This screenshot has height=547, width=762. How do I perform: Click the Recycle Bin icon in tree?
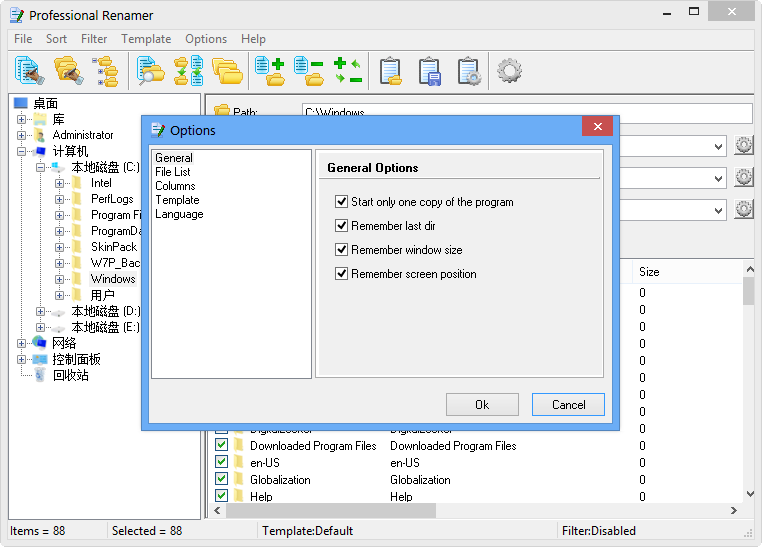(x=39, y=375)
